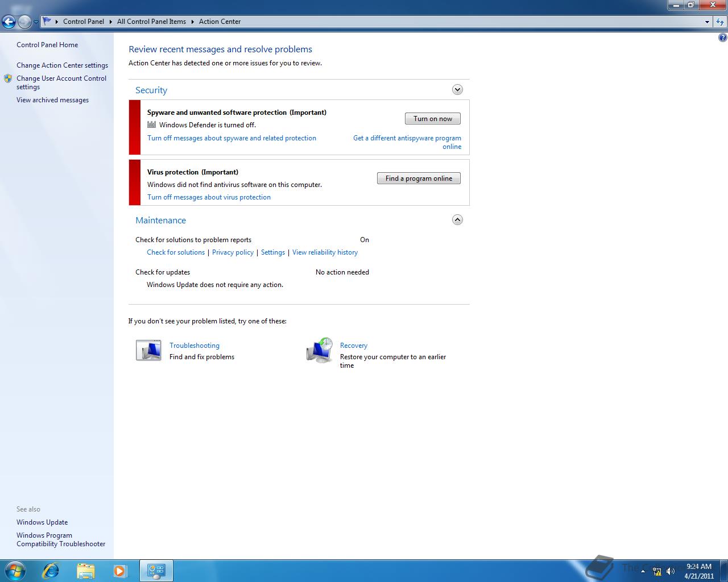The image size is (728, 582).
Task: Expand the Maintenance section chevron
Action: point(457,220)
